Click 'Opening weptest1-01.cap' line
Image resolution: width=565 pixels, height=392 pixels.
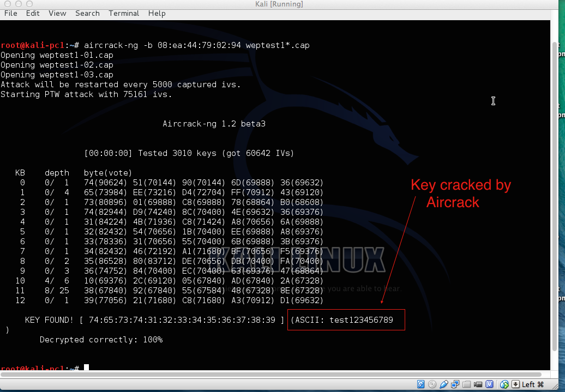pyautogui.click(x=57, y=55)
